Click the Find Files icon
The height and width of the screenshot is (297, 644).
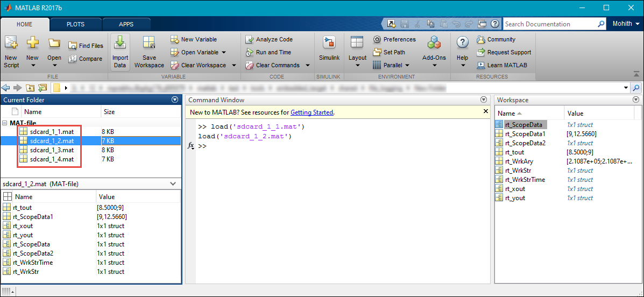click(73, 46)
